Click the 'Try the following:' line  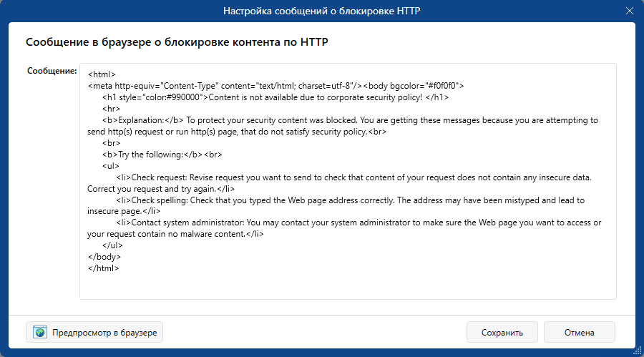[162, 155]
